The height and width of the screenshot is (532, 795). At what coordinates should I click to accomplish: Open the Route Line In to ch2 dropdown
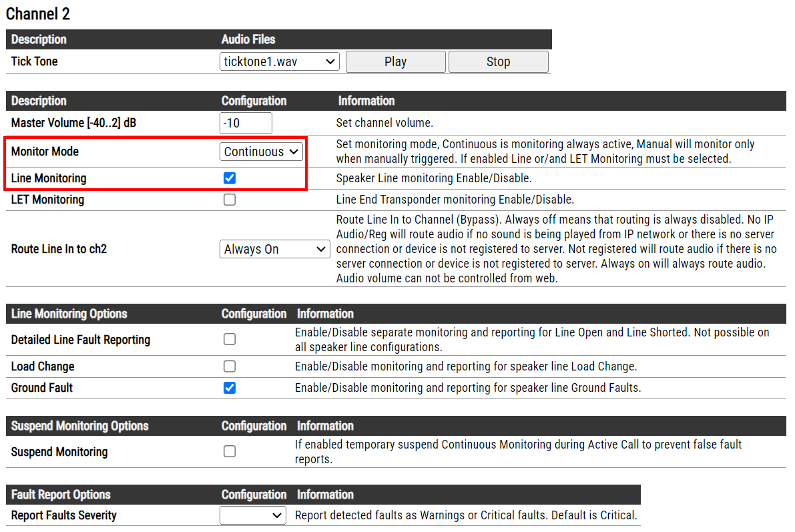(x=275, y=249)
